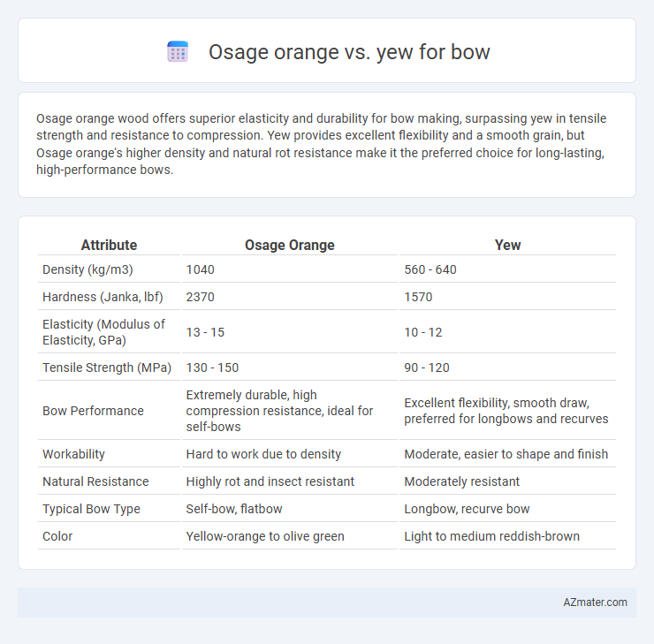Select the Osage density value '1040'
Screen dimensions: 654x644
point(201,269)
